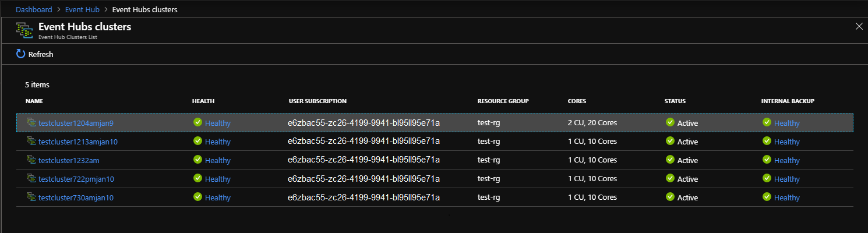This screenshot has height=233, width=868.
Task: Open the testcluster1213amjan10 cluster link
Action: click(x=79, y=142)
